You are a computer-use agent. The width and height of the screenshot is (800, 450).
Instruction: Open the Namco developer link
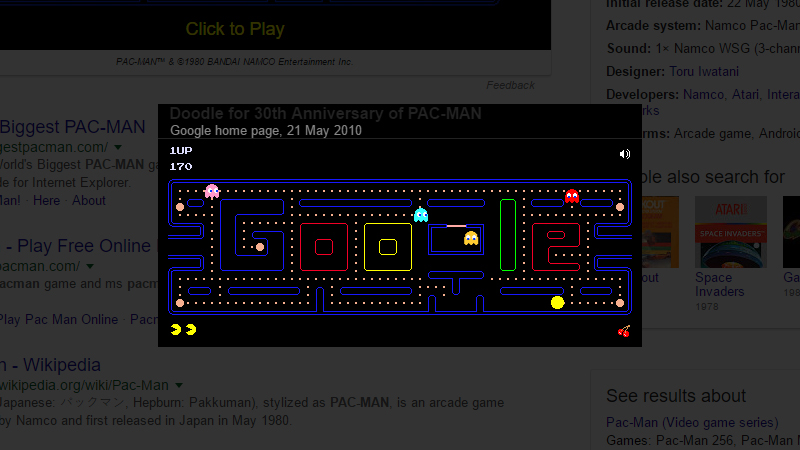[x=703, y=94]
